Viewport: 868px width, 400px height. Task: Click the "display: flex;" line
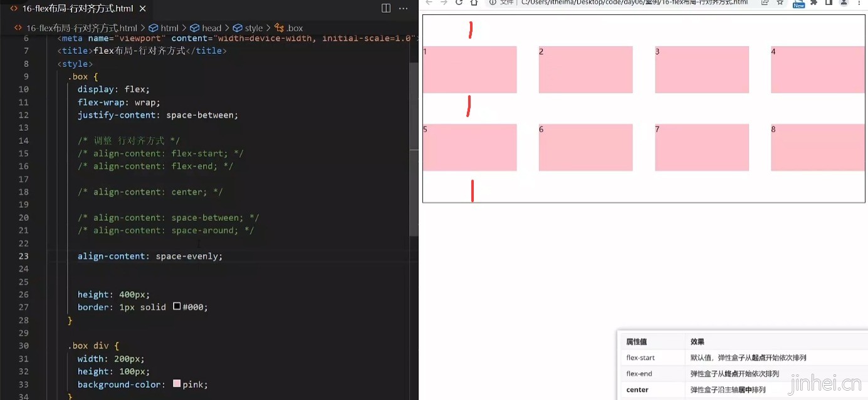(x=113, y=90)
